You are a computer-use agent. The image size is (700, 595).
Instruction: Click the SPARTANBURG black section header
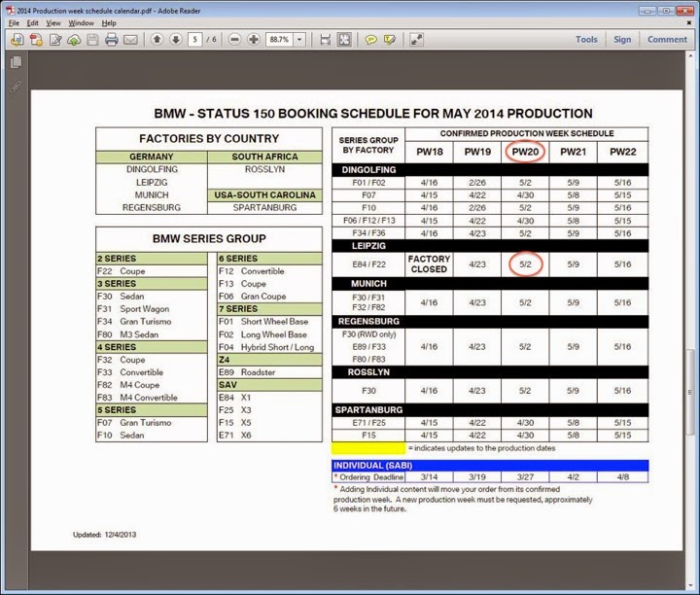pos(490,409)
